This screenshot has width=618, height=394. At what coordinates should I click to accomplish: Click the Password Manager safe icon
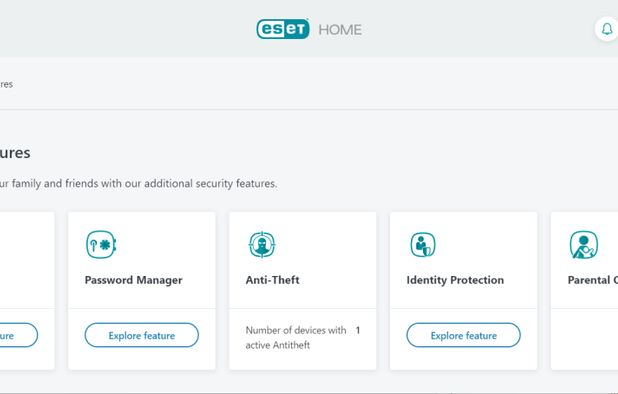coord(101,245)
